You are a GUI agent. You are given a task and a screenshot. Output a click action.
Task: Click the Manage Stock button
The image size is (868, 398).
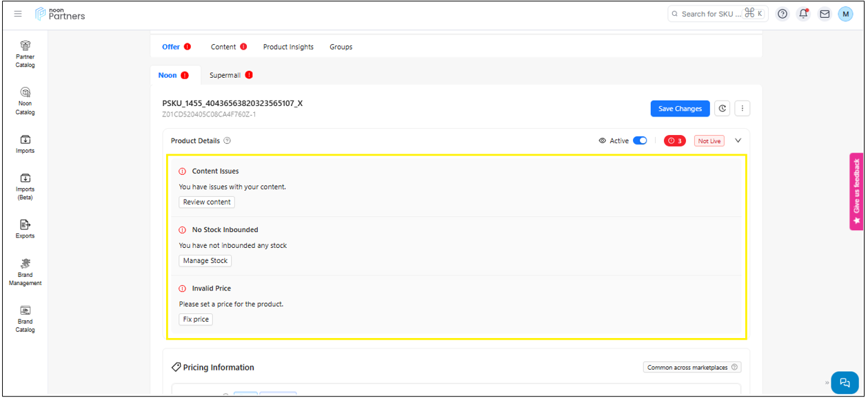pyautogui.click(x=205, y=261)
